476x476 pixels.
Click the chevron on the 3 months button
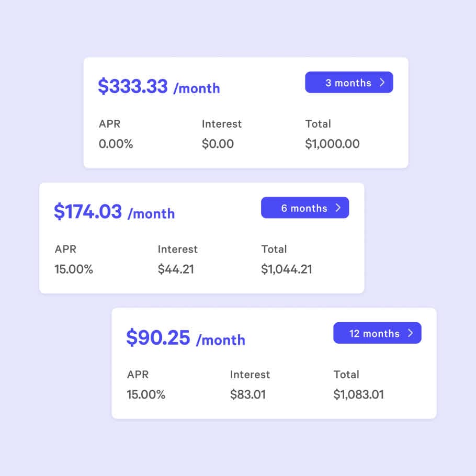coord(383,82)
